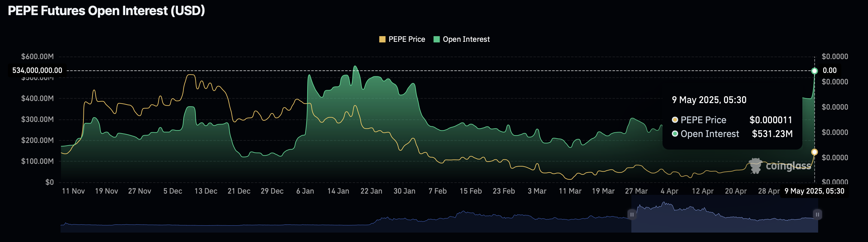Click the 27 Nov x-axis date label
868x242 pixels.
(x=140, y=191)
